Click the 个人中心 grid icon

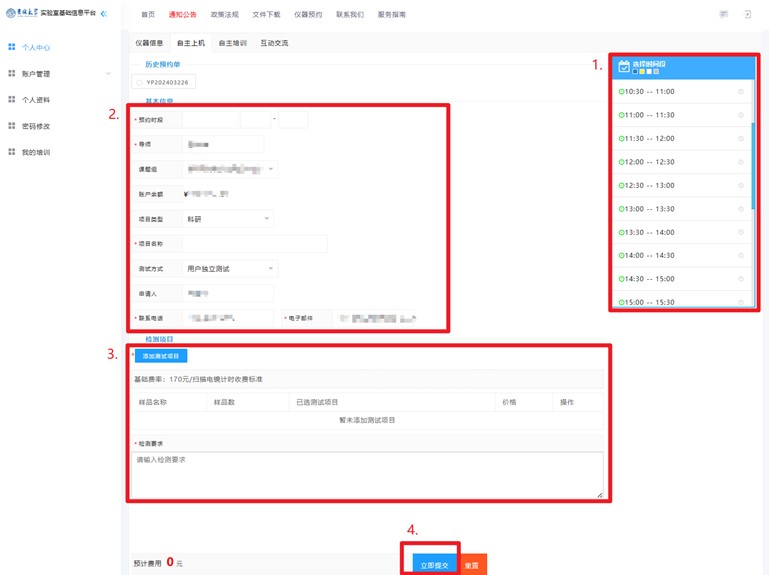coord(12,47)
